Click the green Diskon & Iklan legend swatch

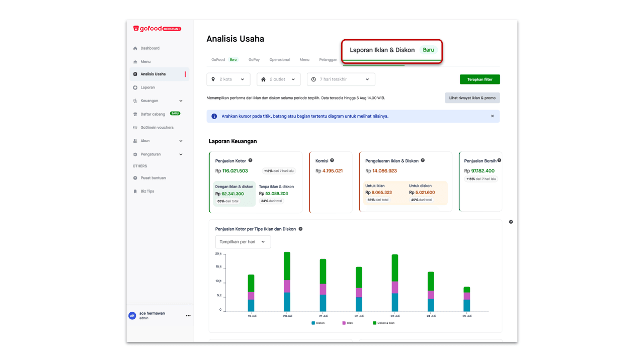pyautogui.click(x=374, y=323)
